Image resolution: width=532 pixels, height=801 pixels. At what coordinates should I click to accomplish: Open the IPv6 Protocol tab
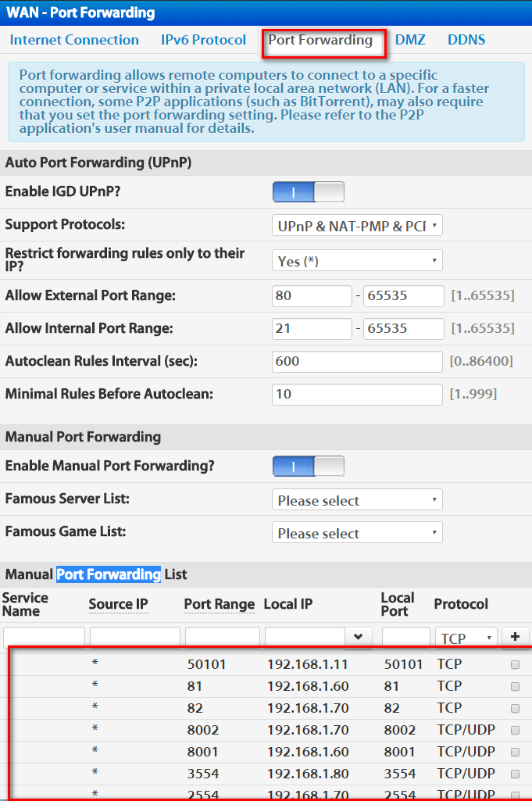click(203, 40)
